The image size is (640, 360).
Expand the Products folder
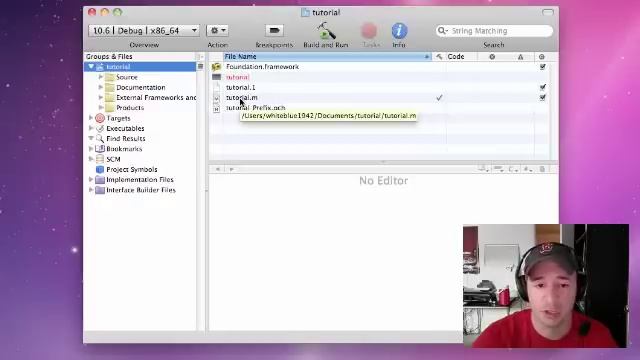101,108
